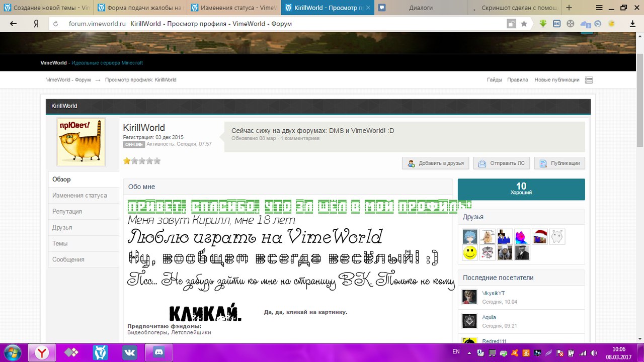This screenshot has width=644, height=362.
Task: Switch to 'Изменения статуса' browser tab
Action: [233, 8]
